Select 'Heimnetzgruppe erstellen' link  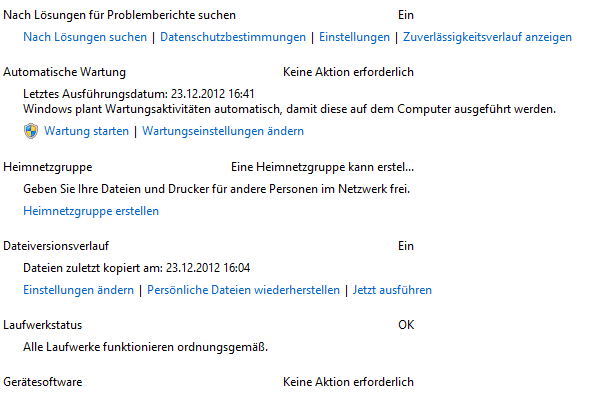(91, 211)
